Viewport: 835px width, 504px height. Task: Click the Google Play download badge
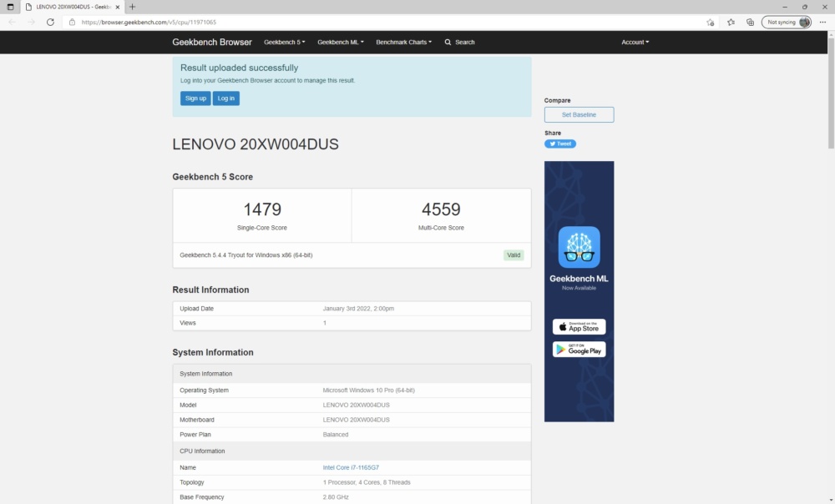tap(579, 349)
